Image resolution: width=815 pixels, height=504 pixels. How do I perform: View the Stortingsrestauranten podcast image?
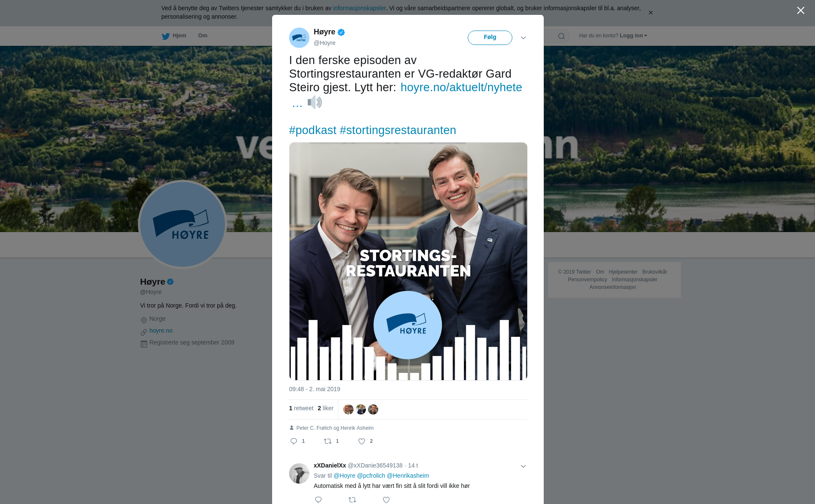[408, 261]
